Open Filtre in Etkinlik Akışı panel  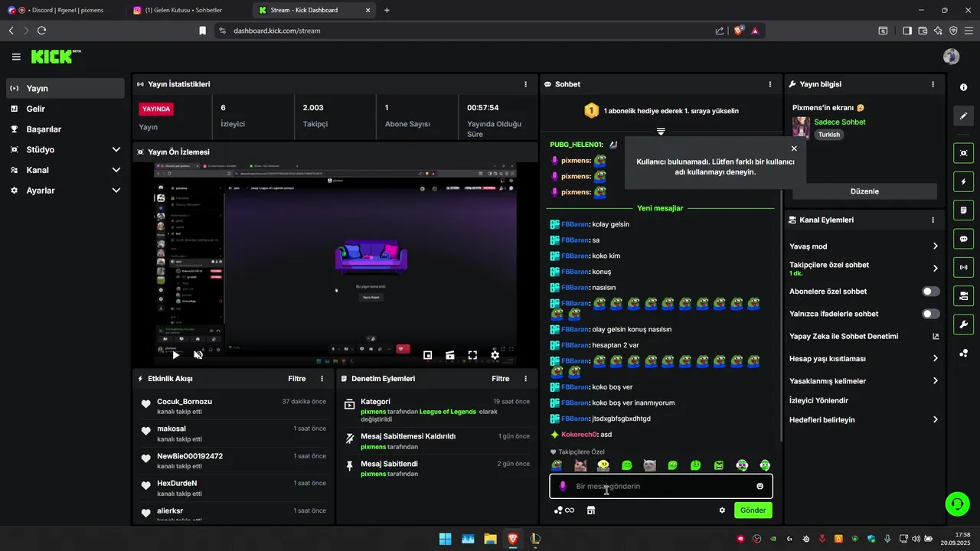(297, 379)
